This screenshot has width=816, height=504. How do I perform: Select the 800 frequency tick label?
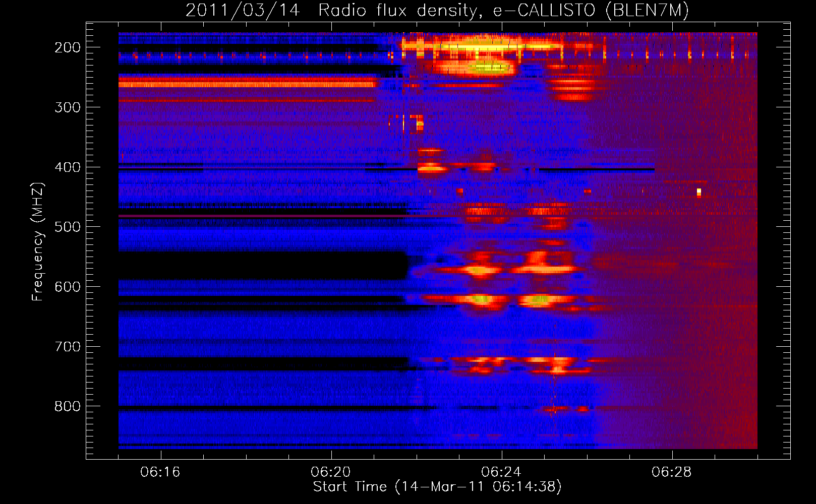point(68,406)
